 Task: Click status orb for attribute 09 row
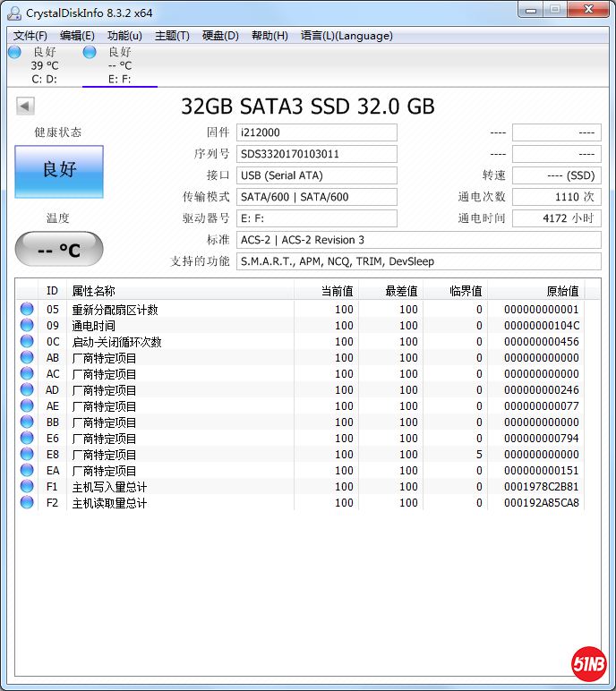point(27,326)
